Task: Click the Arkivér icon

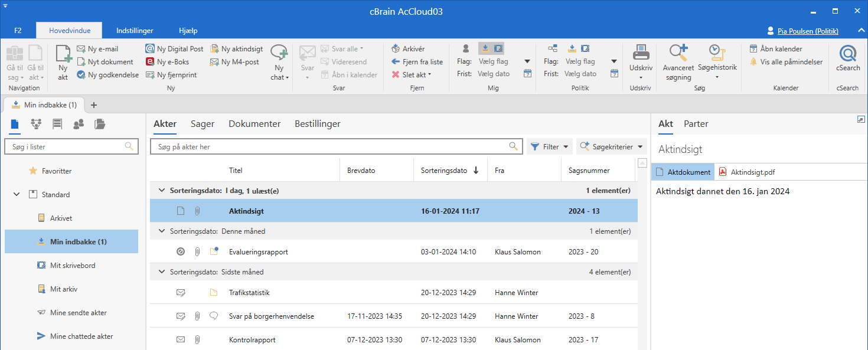Action: pos(396,49)
